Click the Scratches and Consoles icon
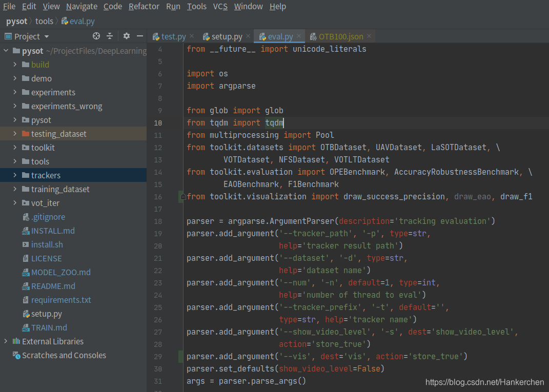The width and height of the screenshot is (549, 392). 16,355
